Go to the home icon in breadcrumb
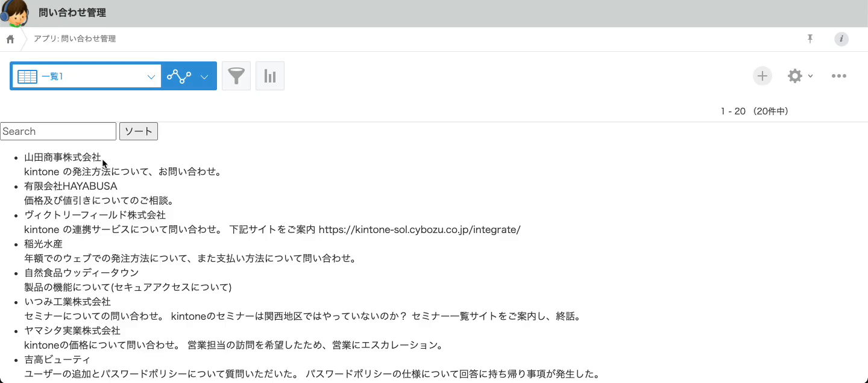The width and height of the screenshot is (868, 383). pyautogui.click(x=10, y=39)
